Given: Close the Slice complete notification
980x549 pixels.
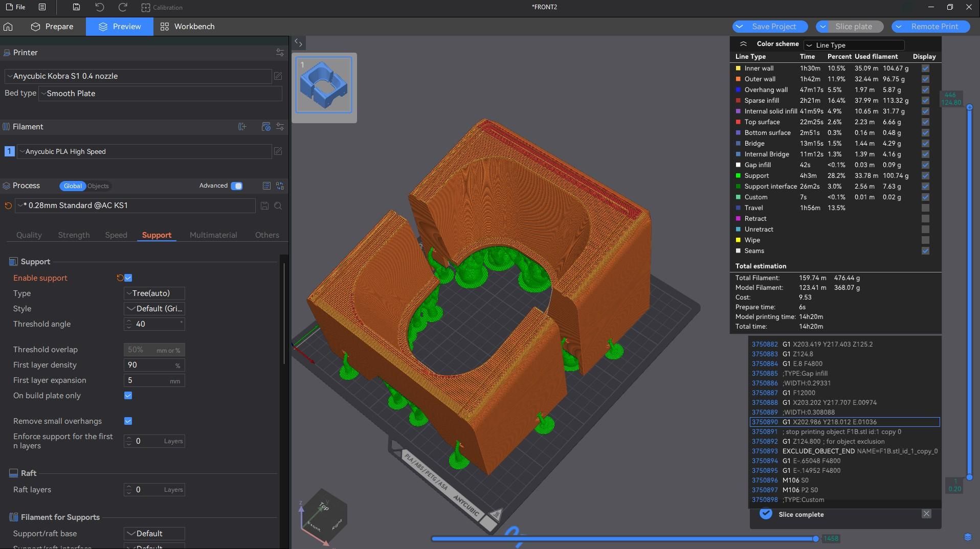Looking at the screenshot, I should [926, 514].
